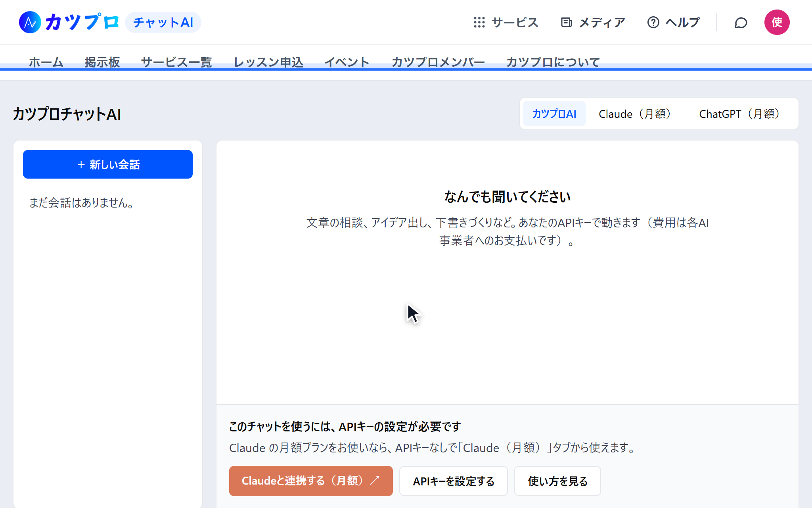Switch to the Claude（月額） tab
This screenshot has width=812, height=508.
637,114
